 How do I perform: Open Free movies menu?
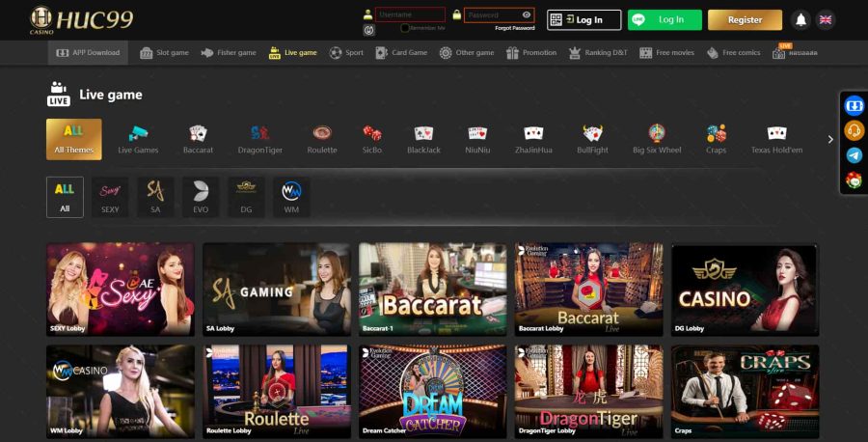(667, 53)
